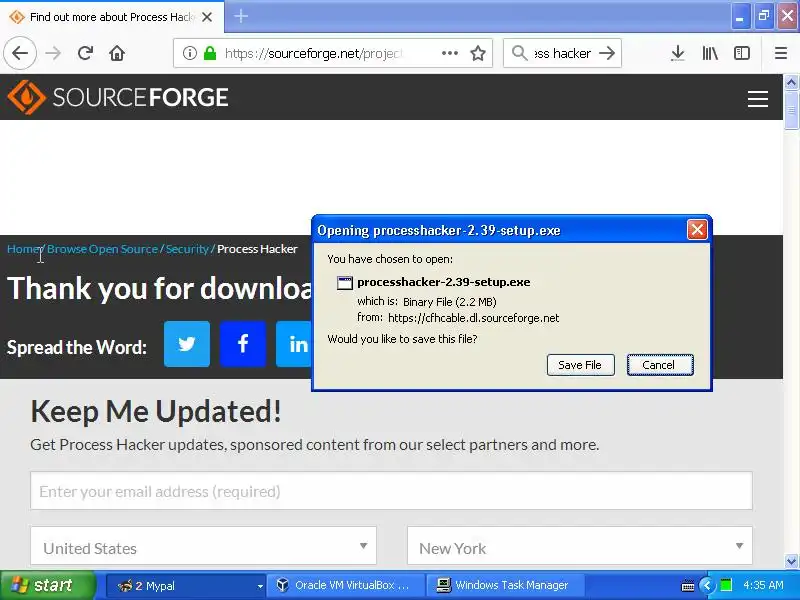Open SourceForge site hamburger menu
Viewport: 800px width, 600px height.
click(x=758, y=98)
